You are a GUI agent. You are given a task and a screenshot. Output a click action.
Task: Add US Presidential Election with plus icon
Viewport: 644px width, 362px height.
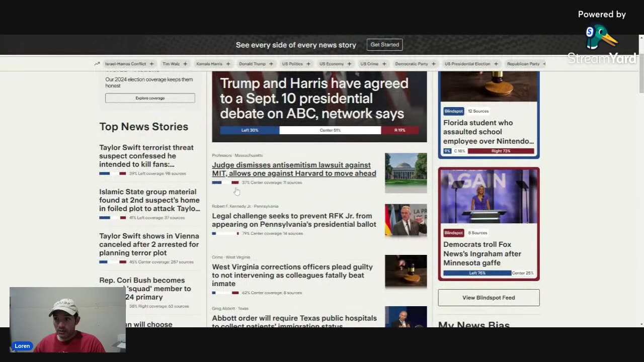[496, 64]
